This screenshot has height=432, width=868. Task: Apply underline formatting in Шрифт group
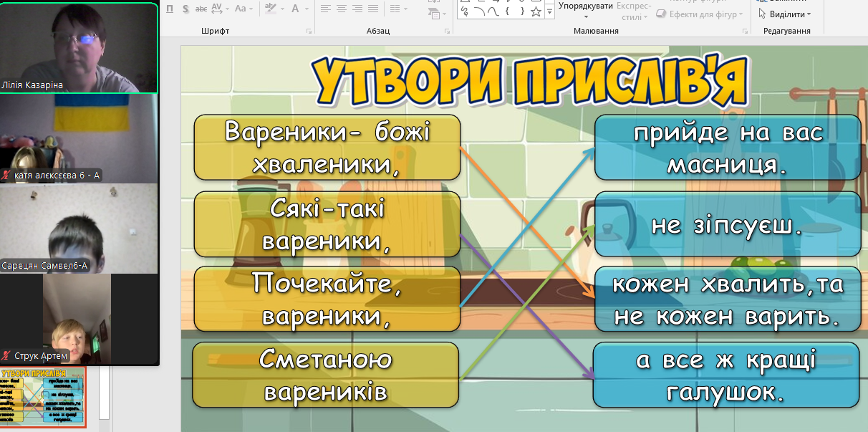click(x=170, y=9)
